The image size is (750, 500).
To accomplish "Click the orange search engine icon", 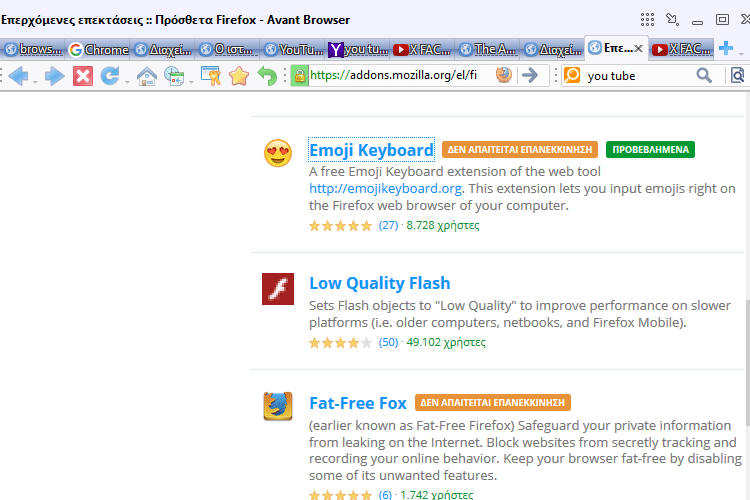I will pos(572,76).
